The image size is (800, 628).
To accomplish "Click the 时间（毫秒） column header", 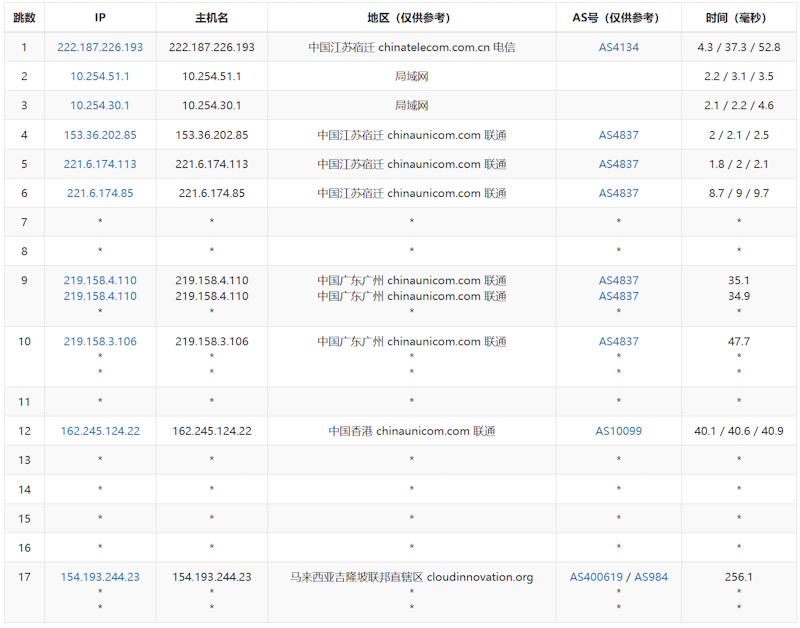I will [x=739, y=18].
